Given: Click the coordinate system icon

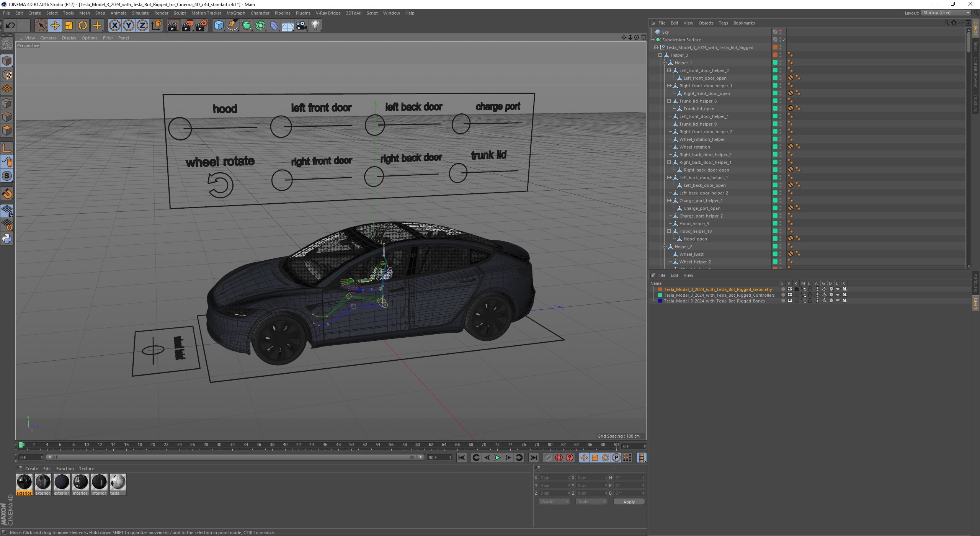Looking at the screenshot, I should coord(157,26).
